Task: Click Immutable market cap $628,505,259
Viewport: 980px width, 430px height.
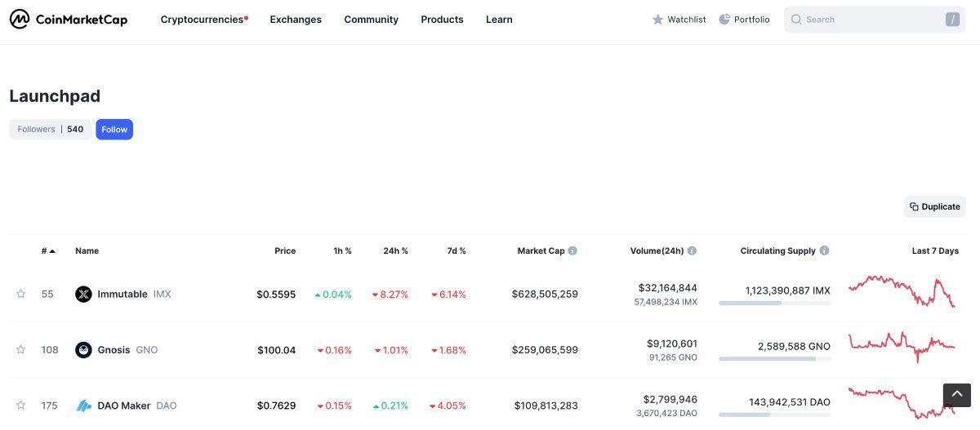Action: (545, 294)
